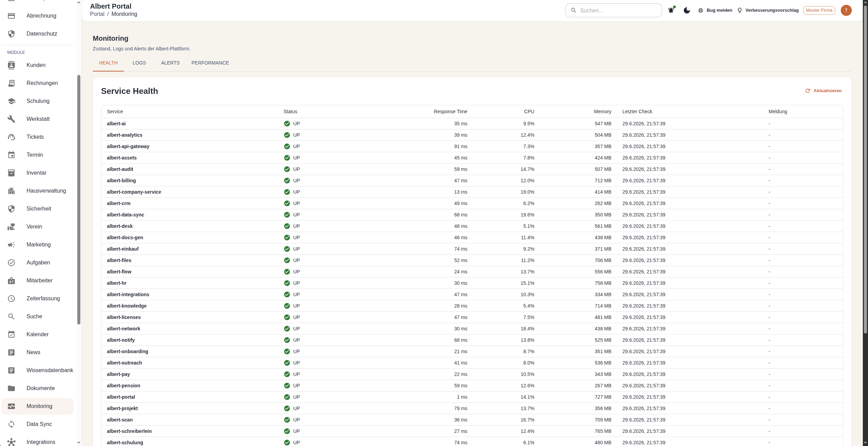
Task: Switch to the HEALTH tab
Action: (108, 63)
